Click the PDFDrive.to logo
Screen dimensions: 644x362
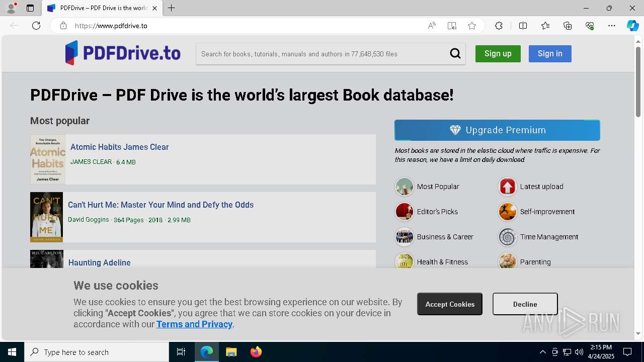(x=123, y=53)
